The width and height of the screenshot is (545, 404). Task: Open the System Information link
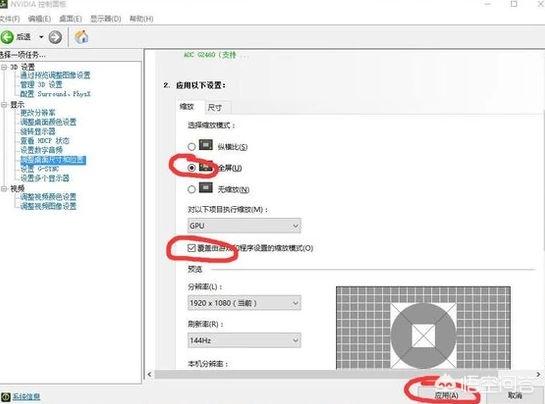coord(26,396)
